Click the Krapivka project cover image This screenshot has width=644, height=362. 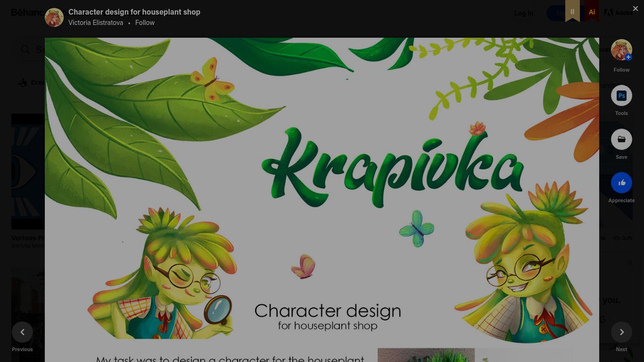click(x=322, y=200)
